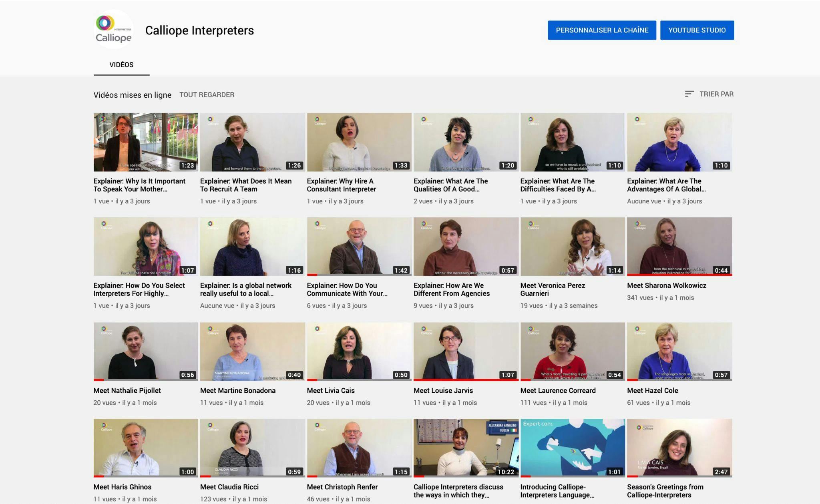Click title Meet Laurence Correard
The height and width of the screenshot is (504, 820).
click(558, 390)
